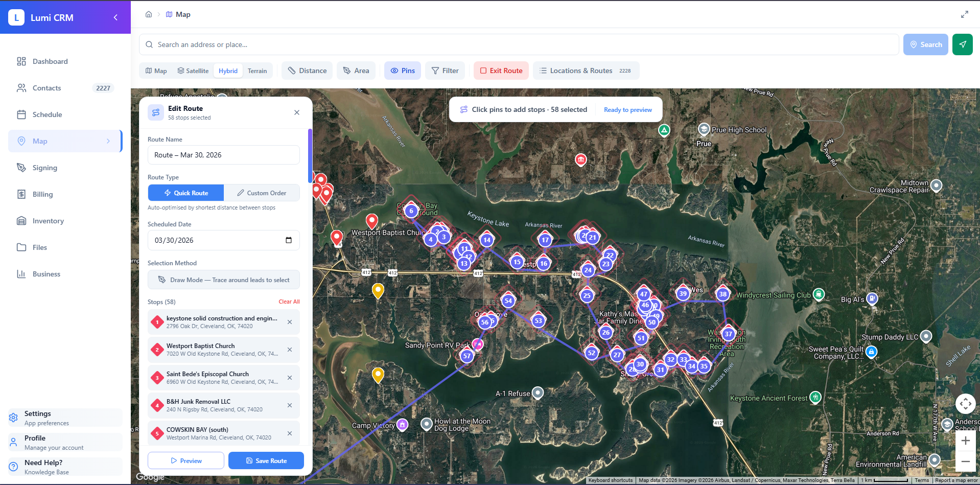Clear all selected stops
Screen dimensions: 980x485
point(289,302)
